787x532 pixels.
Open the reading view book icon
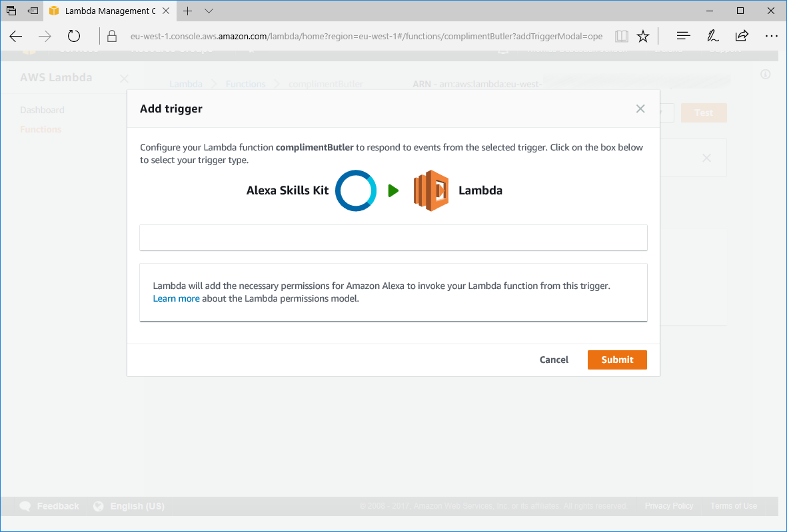pos(621,37)
